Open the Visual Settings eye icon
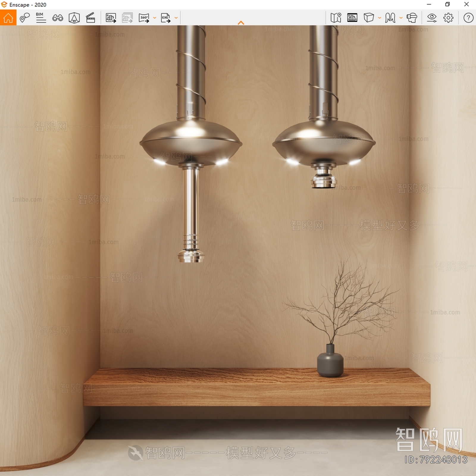Image resolution: width=476 pixels, height=476 pixels. [x=432, y=18]
